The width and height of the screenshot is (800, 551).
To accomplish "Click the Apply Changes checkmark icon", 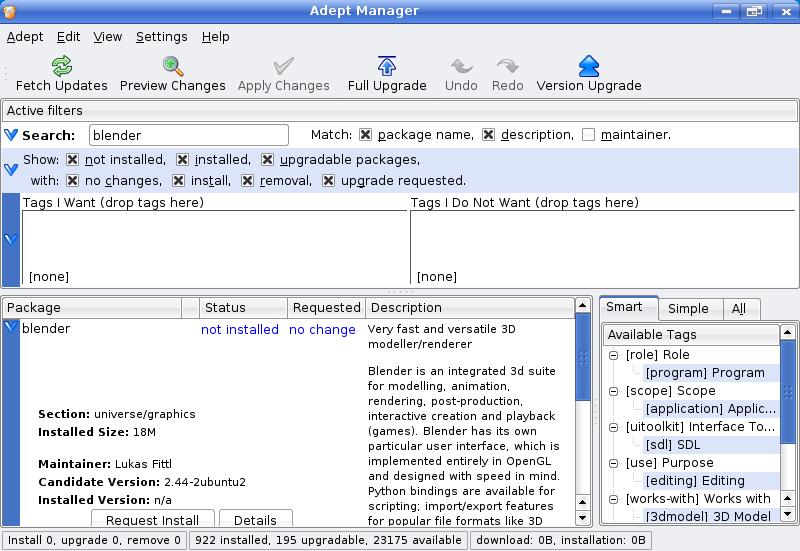I will [x=284, y=66].
